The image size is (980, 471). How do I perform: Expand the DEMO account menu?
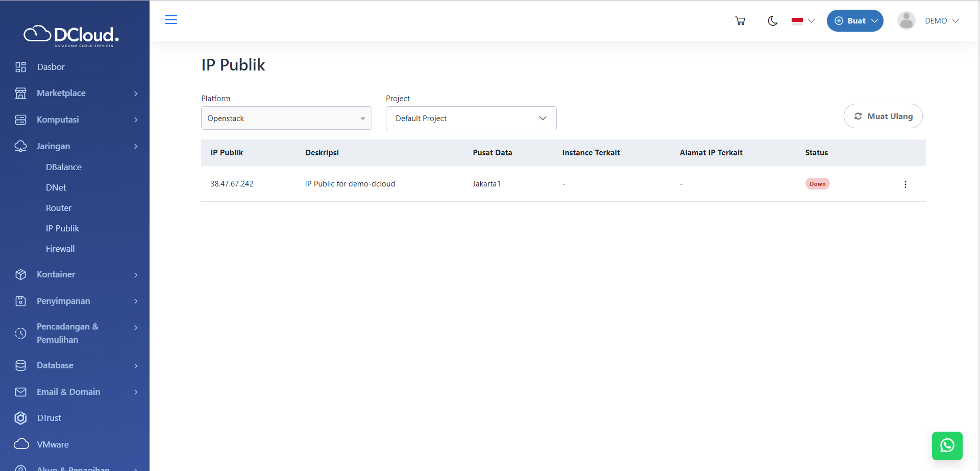click(x=942, y=21)
